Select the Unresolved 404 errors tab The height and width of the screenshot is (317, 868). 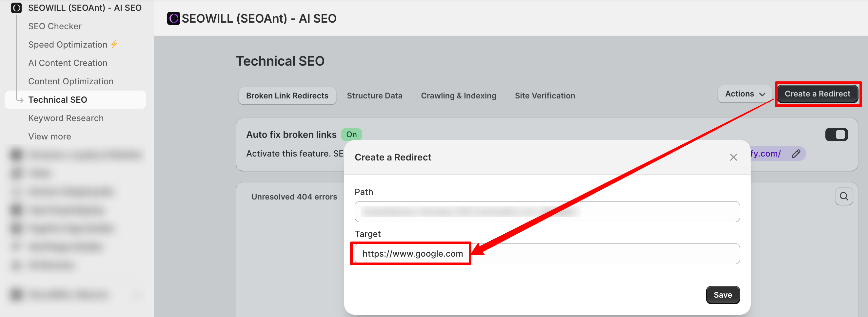[x=294, y=197]
